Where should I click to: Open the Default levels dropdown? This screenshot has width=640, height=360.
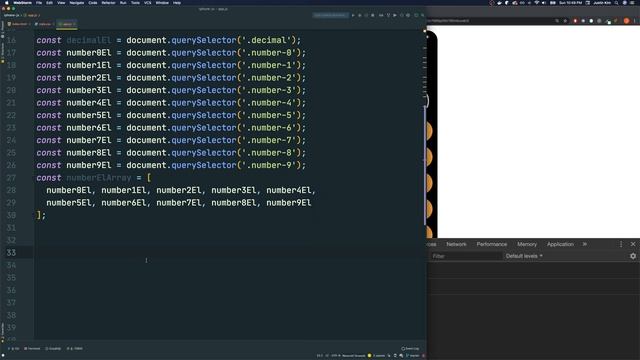524,256
